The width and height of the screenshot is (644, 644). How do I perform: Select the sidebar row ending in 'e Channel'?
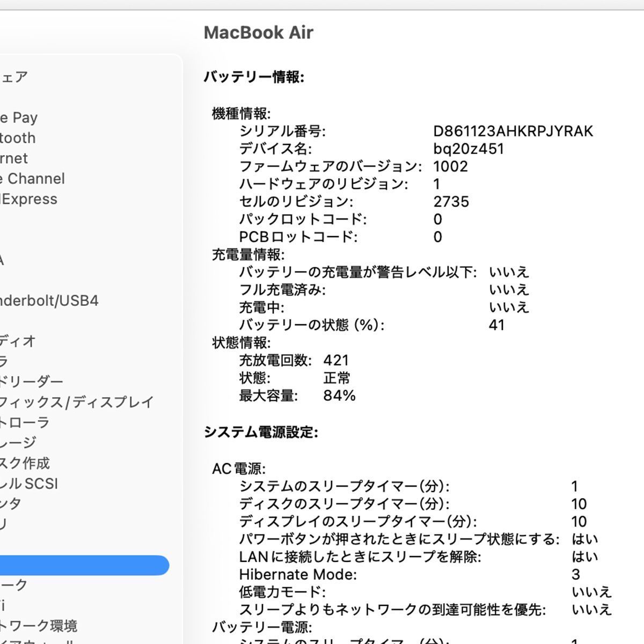32,179
